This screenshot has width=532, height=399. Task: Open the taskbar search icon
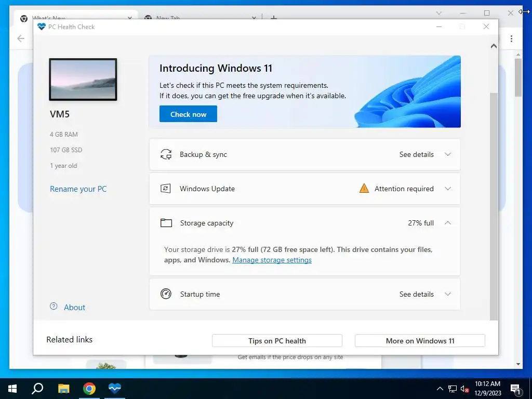tap(37, 389)
